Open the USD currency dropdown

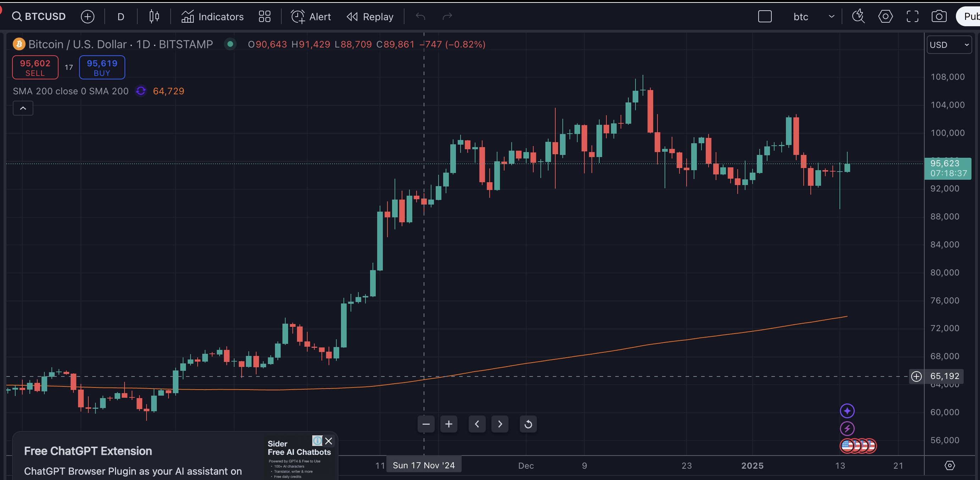pyautogui.click(x=949, y=45)
